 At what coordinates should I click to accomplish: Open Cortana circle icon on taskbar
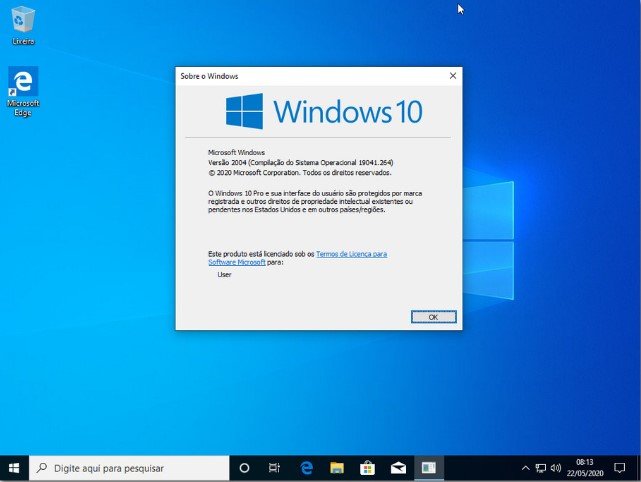coord(244,468)
